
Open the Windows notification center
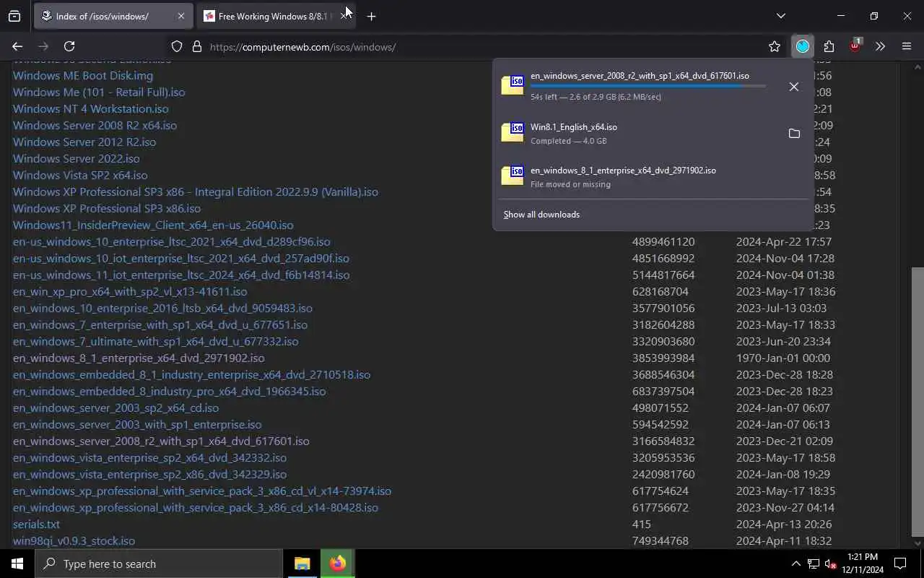(900, 564)
